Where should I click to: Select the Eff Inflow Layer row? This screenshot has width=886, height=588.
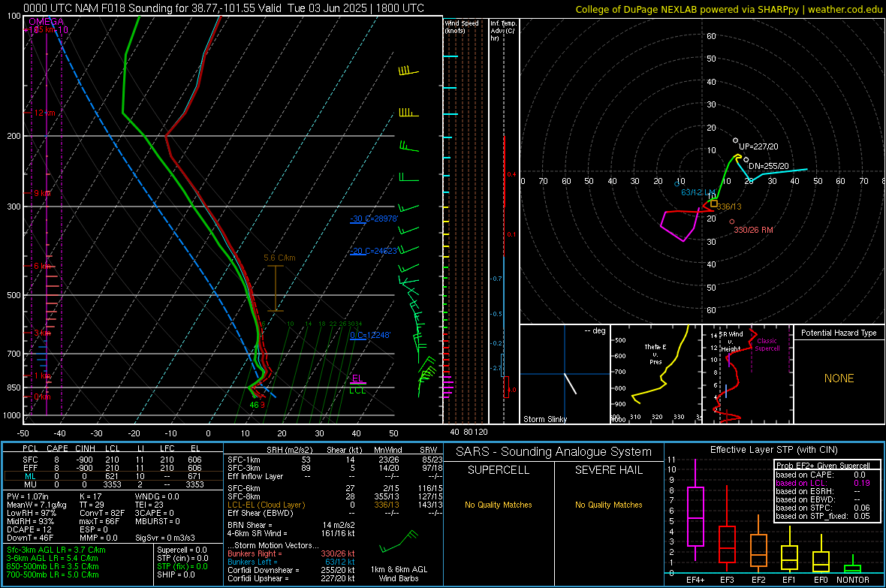pos(335,476)
